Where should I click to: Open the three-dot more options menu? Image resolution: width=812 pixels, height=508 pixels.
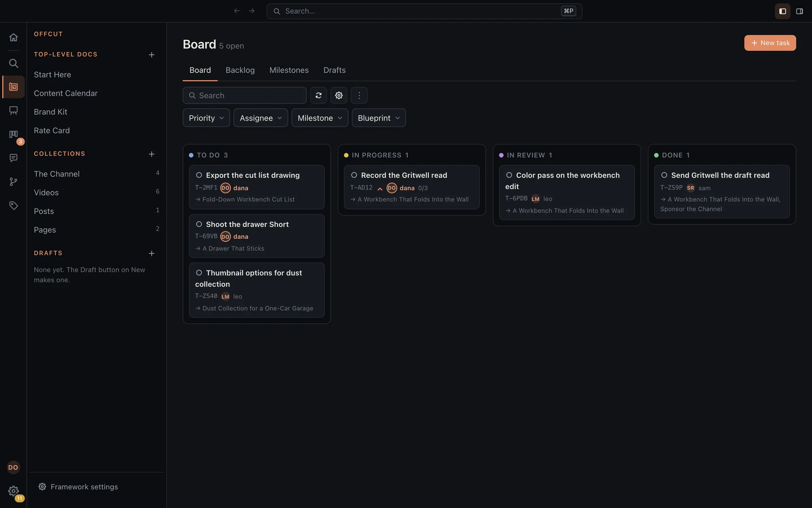pos(359,96)
